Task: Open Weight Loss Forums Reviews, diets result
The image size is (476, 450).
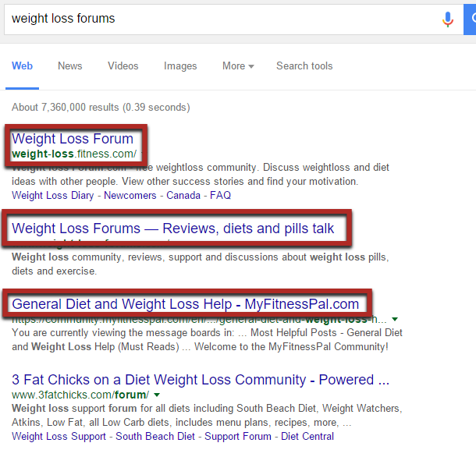Action: point(172,229)
